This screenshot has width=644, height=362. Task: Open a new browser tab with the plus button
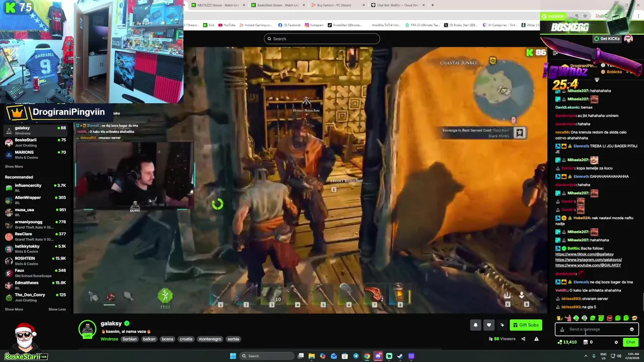432,5
